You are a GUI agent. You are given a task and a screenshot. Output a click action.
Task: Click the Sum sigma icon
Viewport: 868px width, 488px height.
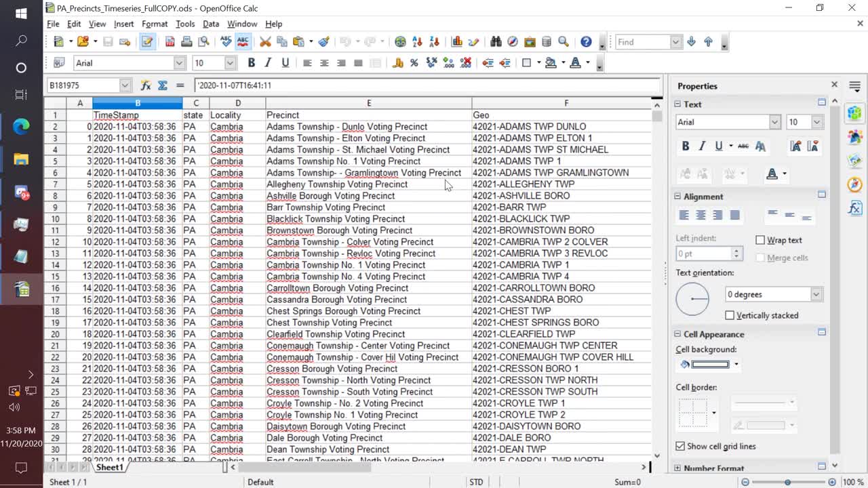(x=163, y=85)
